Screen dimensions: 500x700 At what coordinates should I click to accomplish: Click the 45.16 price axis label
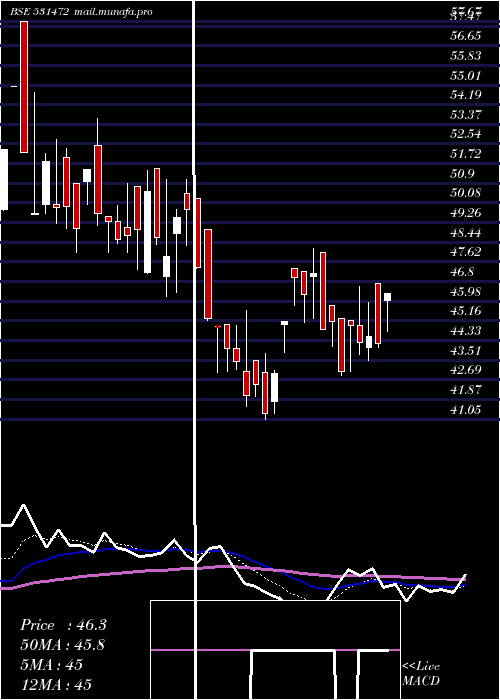[466, 311]
